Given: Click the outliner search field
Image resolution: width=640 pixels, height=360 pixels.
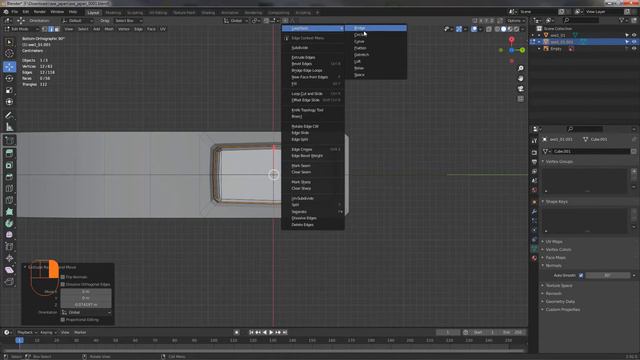Looking at the screenshot, I should click(581, 20).
